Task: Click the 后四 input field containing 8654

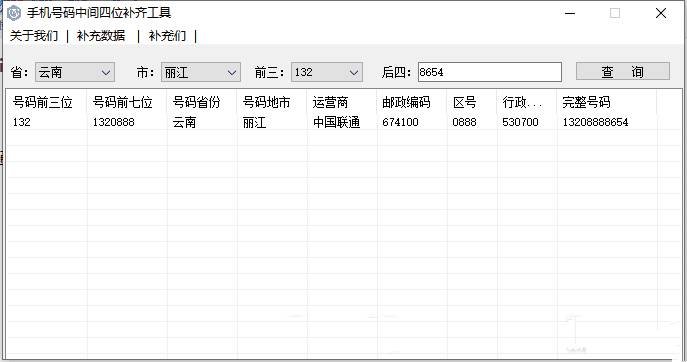Action: pos(489,72)
